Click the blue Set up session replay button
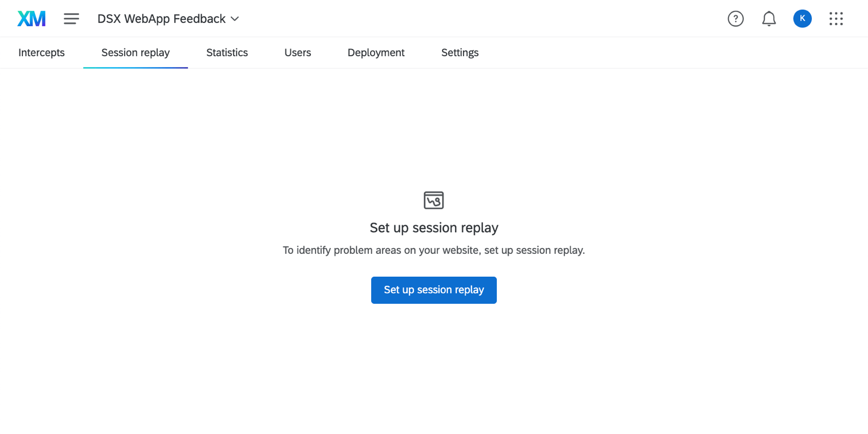Screen dimensions: 868x434 (434, 290)
